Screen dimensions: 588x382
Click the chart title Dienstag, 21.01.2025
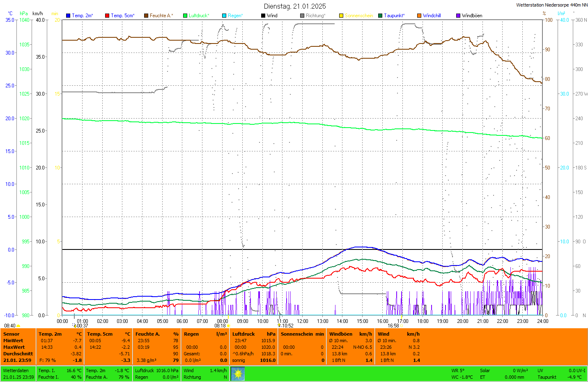click(295, 6)
